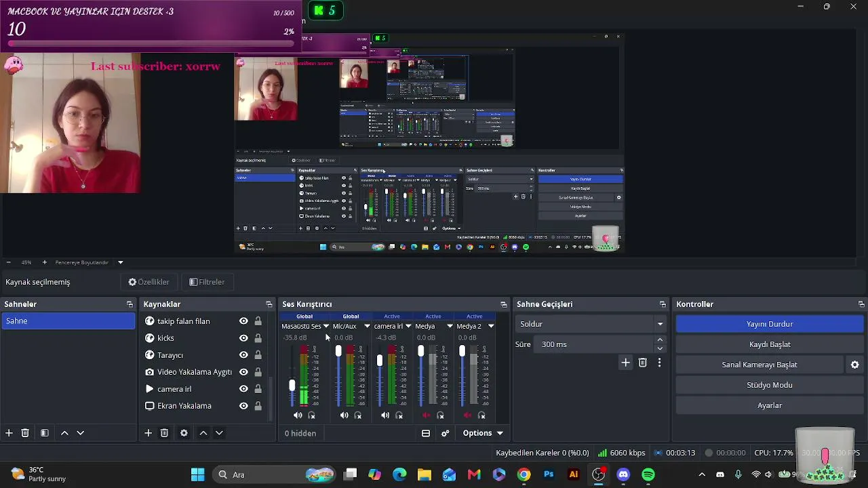Viewport: 868px width, 488px height.
Task: Click the Kaydı Başlat button
Action: pos(770,344)
